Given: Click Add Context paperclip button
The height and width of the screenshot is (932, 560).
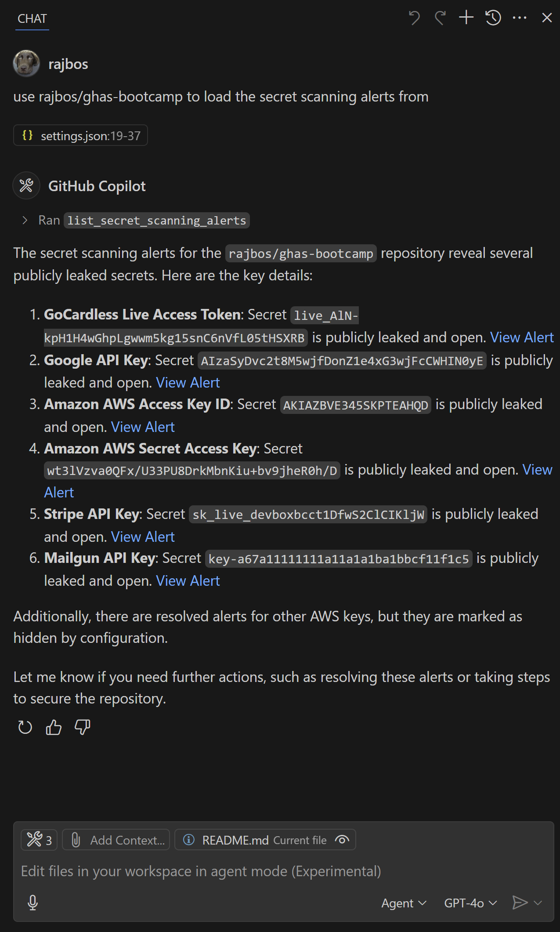Looking at the screenshot, I should coord(116,840).
